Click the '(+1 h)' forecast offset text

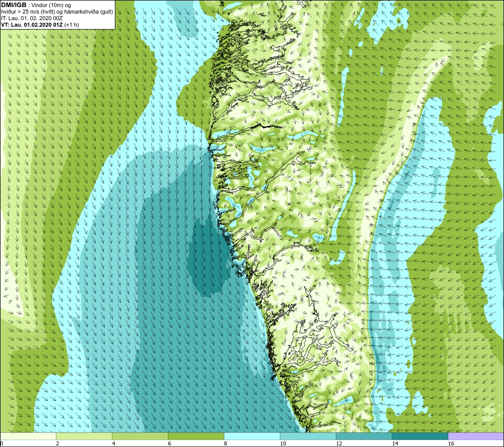point(72,25)
